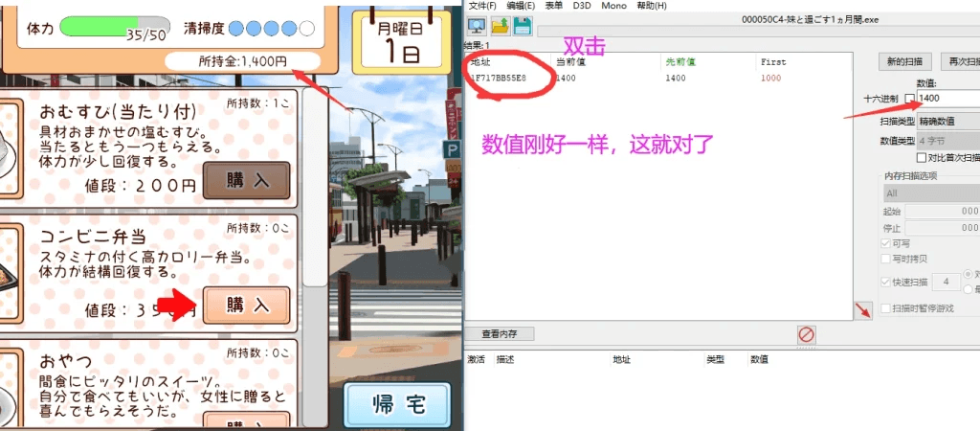Screen dimensions: 980x431
Task: Click the red prohibition clear-list icon
Action: click(x=806, y=334)
